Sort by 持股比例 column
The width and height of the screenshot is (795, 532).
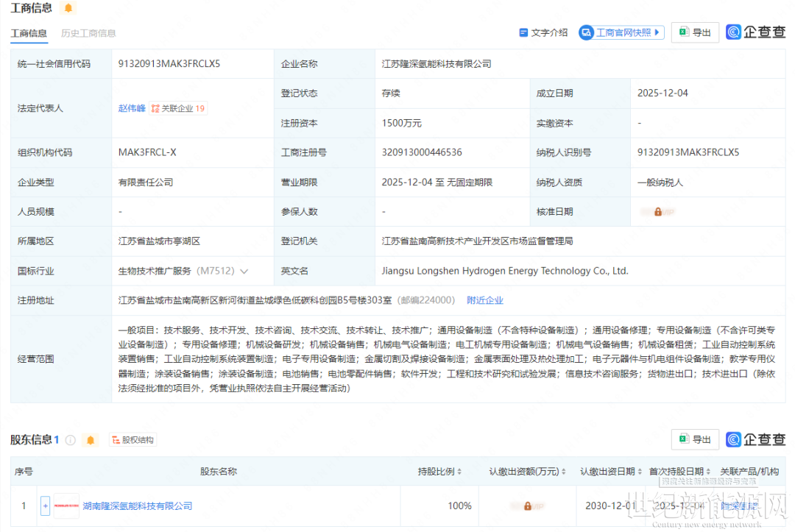(x=460, y=472)
